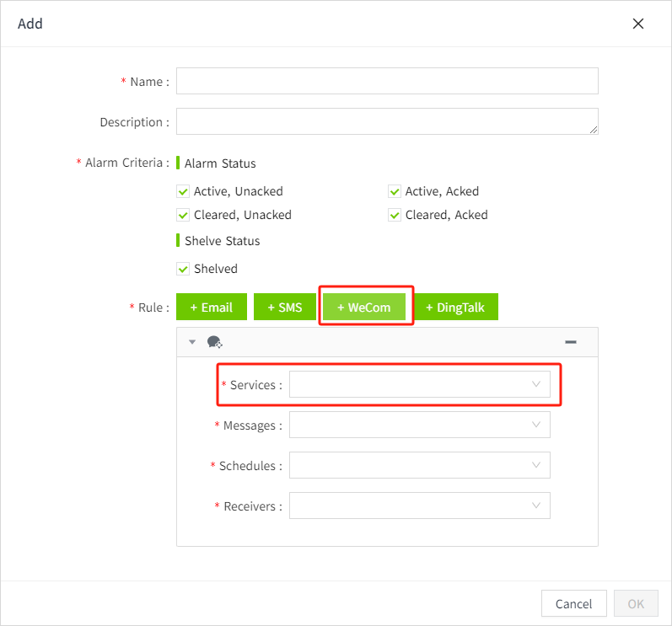The height and width of the screenshot is (626, 672).
Task: Focus the Name input field
Action: tap(387, 81)
